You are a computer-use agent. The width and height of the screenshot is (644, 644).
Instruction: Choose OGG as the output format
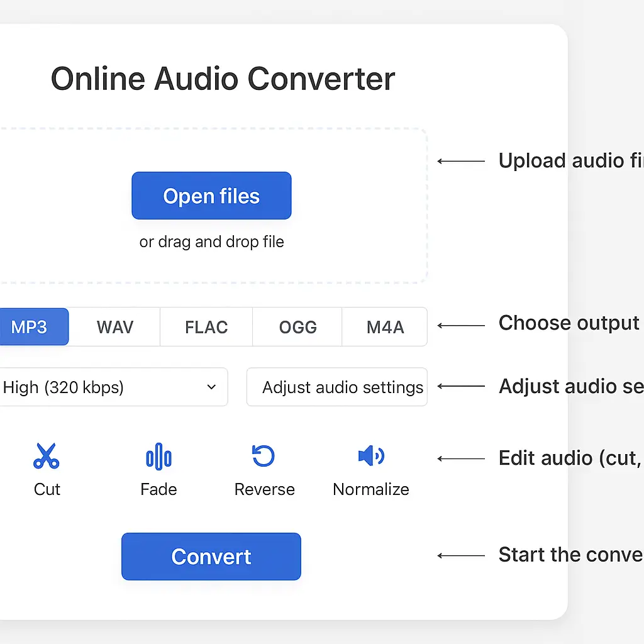coord(297,327)
